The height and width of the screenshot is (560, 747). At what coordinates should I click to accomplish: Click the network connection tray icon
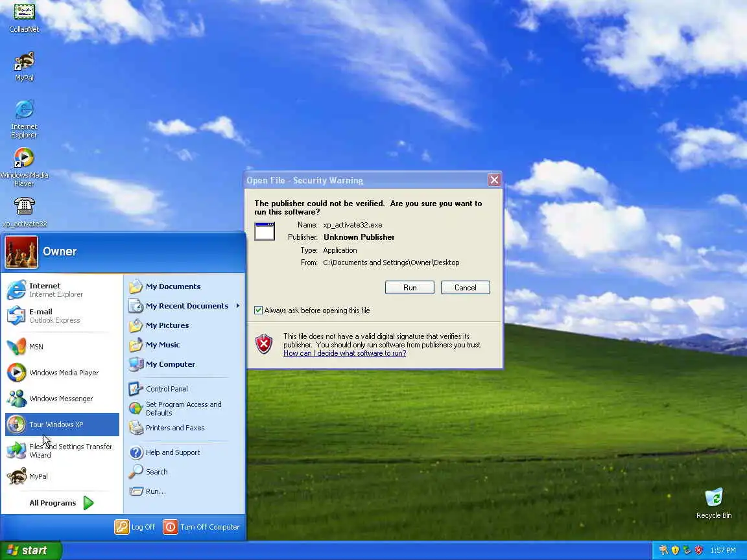coord(687,550)
